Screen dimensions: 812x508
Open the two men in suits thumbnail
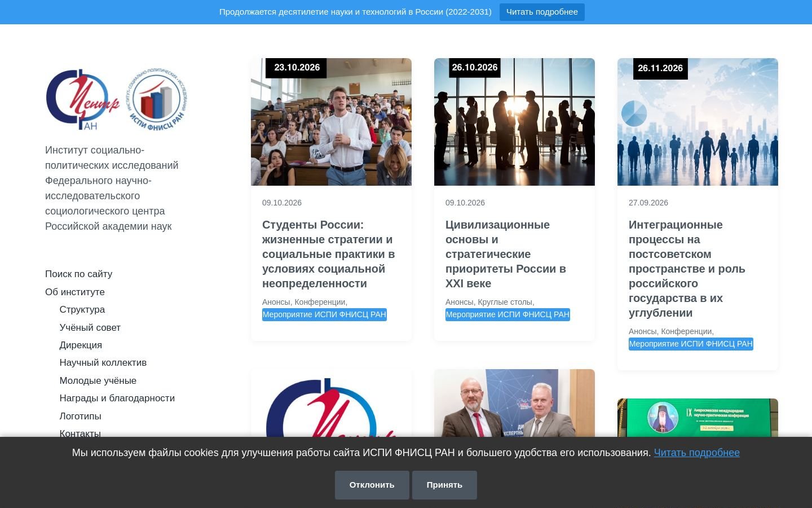click(514, 403)
